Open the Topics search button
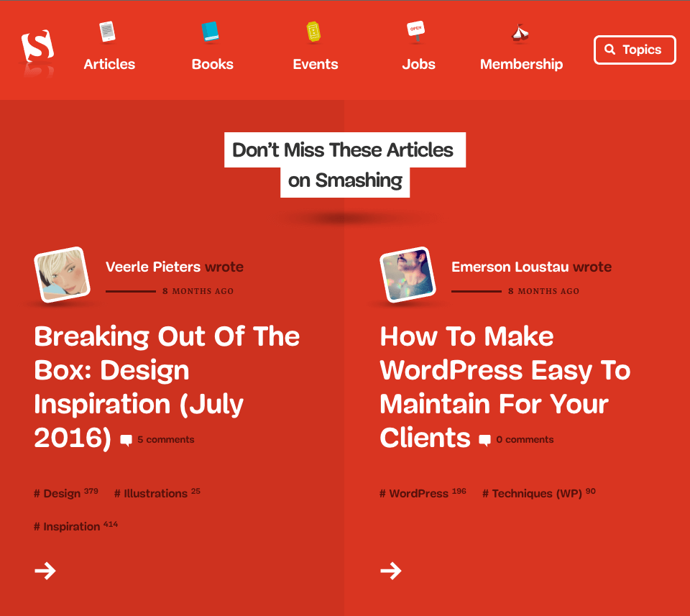Screen dimensions: 690x616 (x=635, y=50)
